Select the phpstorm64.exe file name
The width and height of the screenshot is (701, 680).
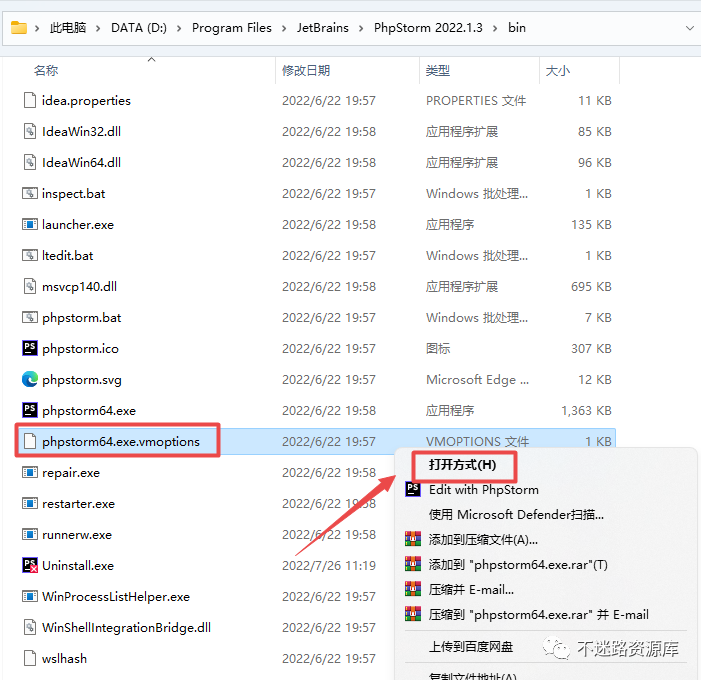89,410
